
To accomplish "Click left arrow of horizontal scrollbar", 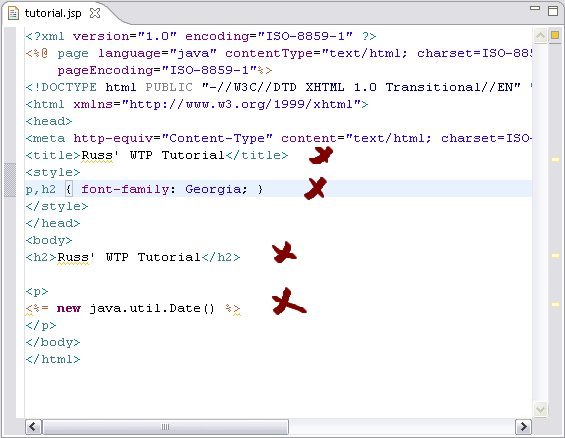I will point(33,427).
